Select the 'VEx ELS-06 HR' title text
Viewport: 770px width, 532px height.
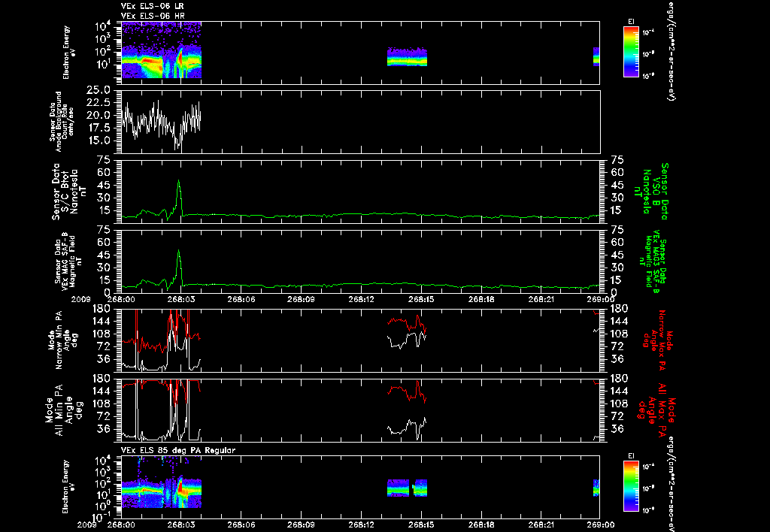click(153, 16)
